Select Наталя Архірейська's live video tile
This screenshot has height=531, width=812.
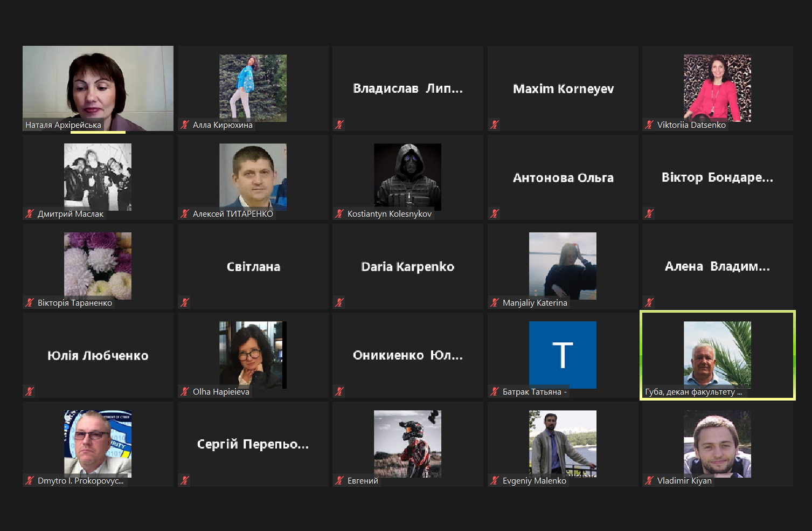[98, 88]
